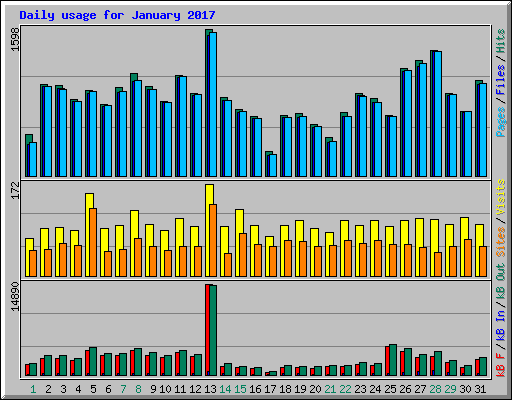
Task: Click the yellow visits bar for day 5
Action: click(90, 235)
